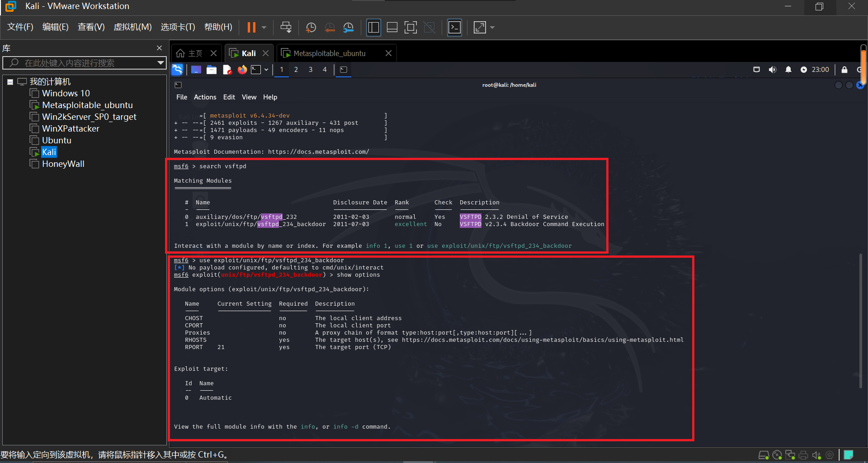
Task: Expand the library search dropdown arrow
Action: tap(160, 63)
